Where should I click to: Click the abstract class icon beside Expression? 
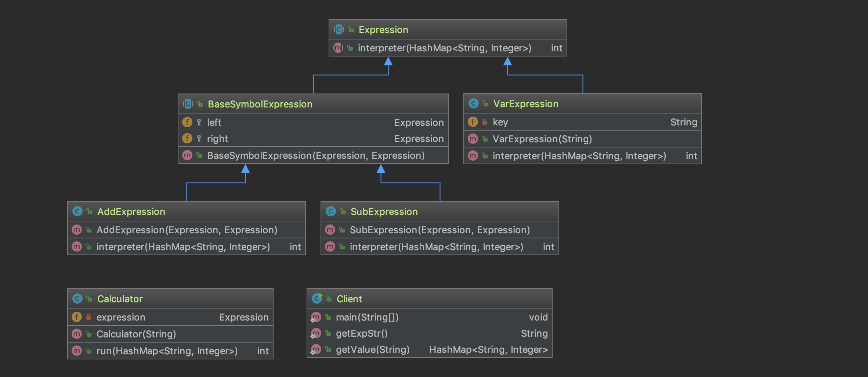point(339,29)
